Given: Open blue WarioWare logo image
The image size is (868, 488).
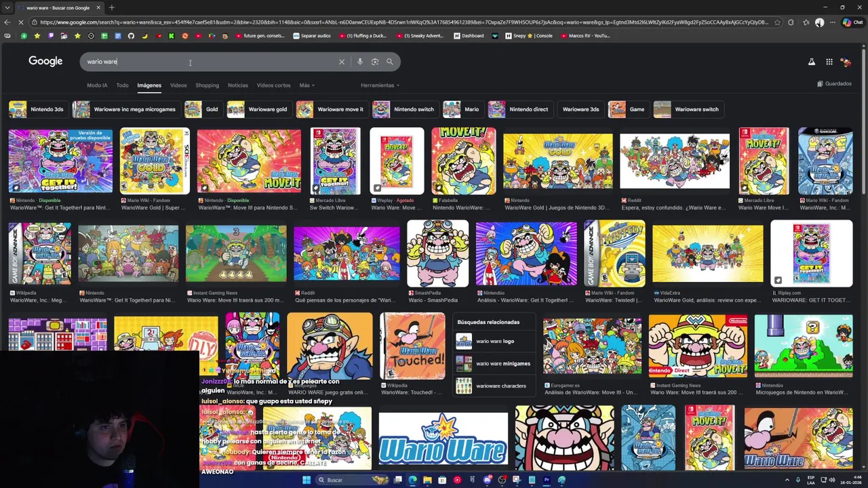Looking at the screenshot, I should click(443, 439).
